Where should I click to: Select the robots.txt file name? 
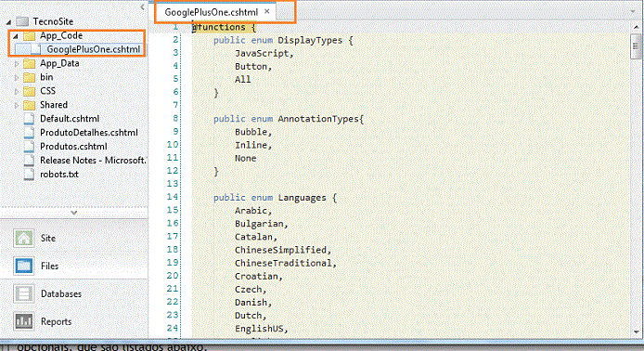[x=59, y=175]
